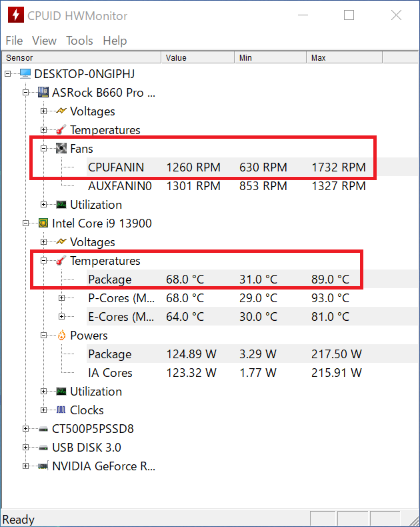This screenshot has width=420, height=527.
Task: Click the 853 RPM minimum value
Action: tap(263, 186)
